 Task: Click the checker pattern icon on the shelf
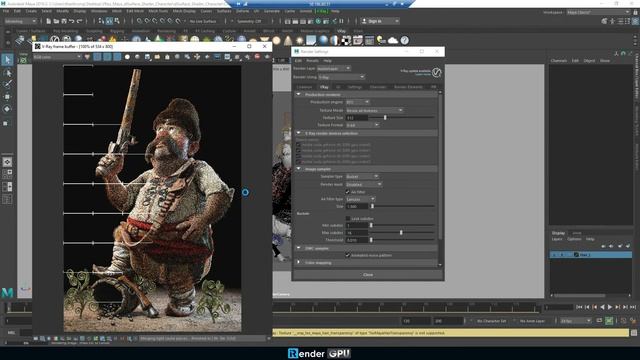[x=346, y=40]
